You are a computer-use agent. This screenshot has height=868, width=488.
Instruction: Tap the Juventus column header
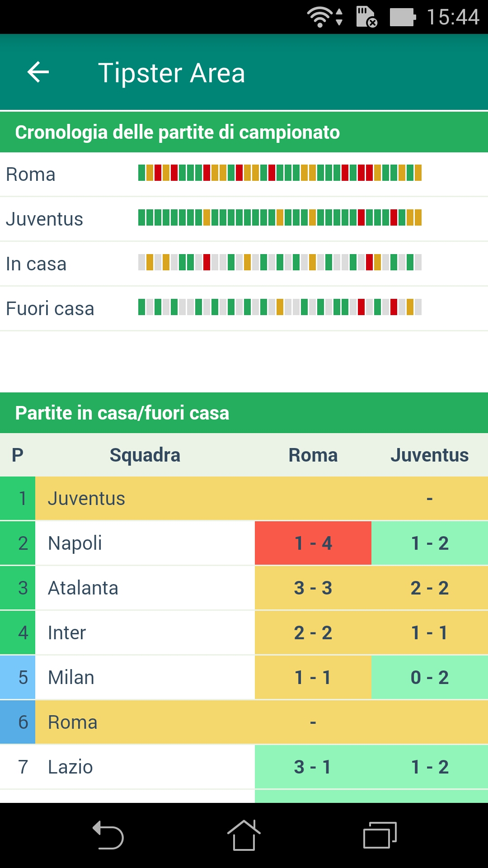[430, 455]
